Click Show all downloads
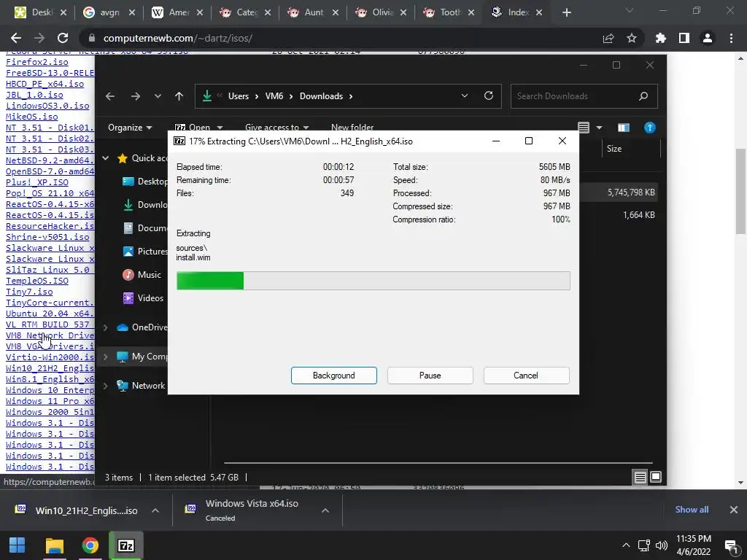Screen dimensions: 747x560 click(692, 510)
